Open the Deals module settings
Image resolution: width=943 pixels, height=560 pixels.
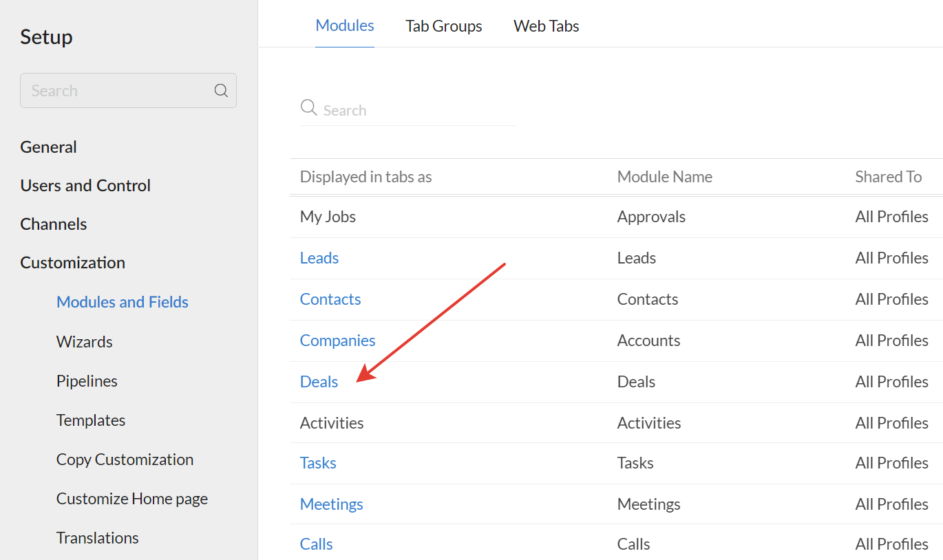pos(319,381)
